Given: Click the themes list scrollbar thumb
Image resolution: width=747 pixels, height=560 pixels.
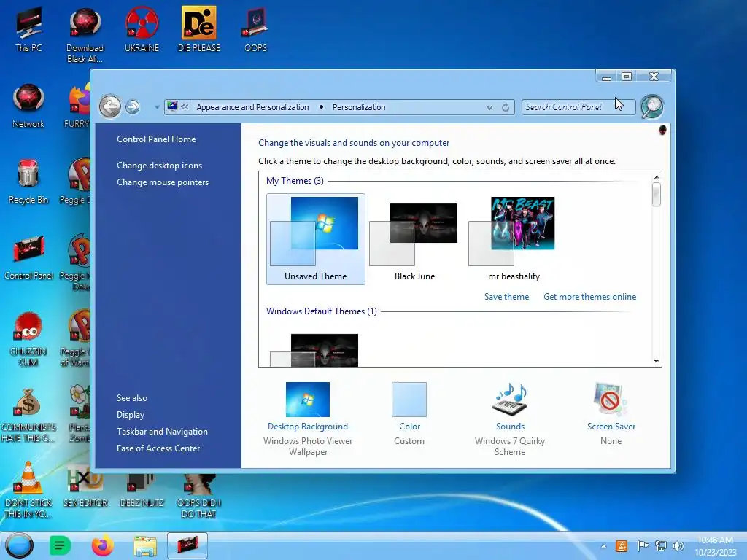Looking at the screenshot, I should pos(657,195).
